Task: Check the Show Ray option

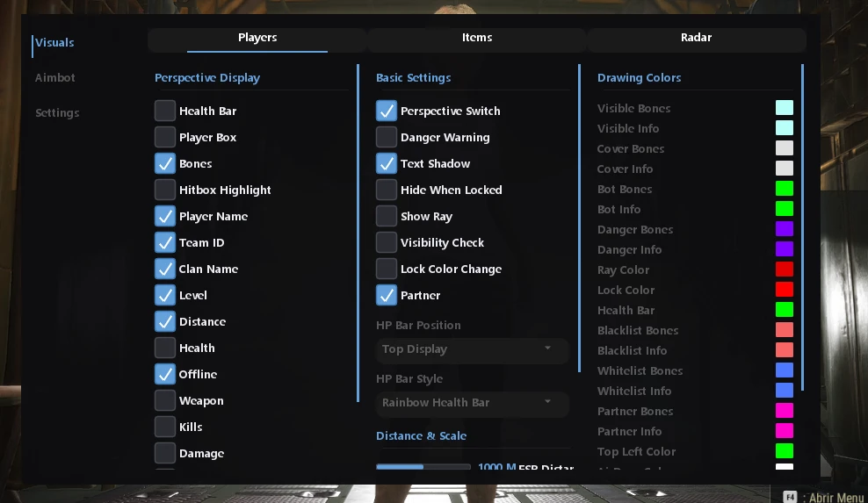Action: [x=387, y=216]
